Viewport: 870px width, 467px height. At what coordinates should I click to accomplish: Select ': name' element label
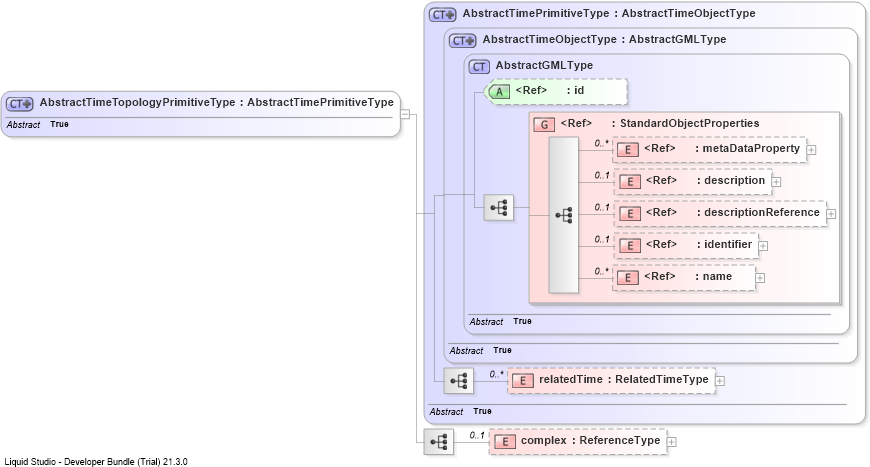point(714,277)
